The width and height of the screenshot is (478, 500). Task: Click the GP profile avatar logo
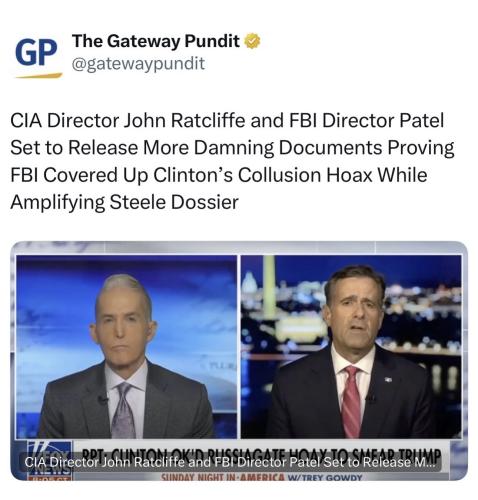[38, 57]
